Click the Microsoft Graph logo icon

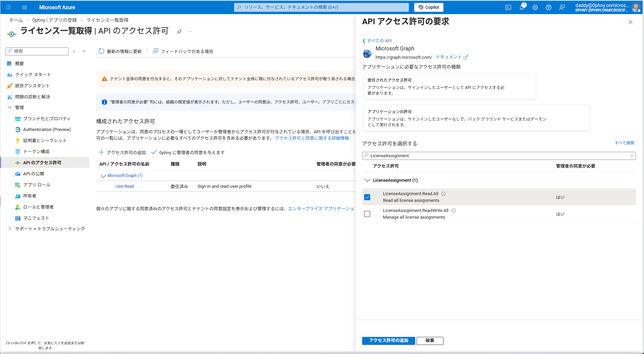point(367,53)
